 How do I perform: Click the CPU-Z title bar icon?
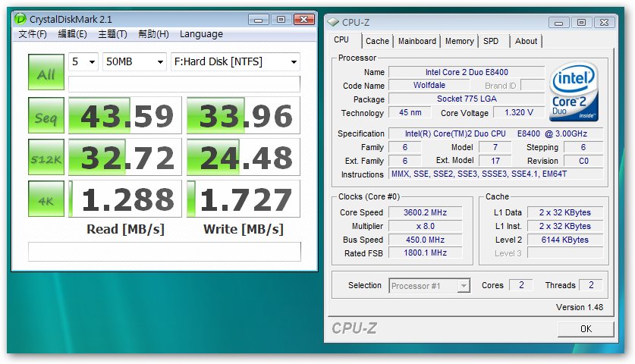point(333,22)
